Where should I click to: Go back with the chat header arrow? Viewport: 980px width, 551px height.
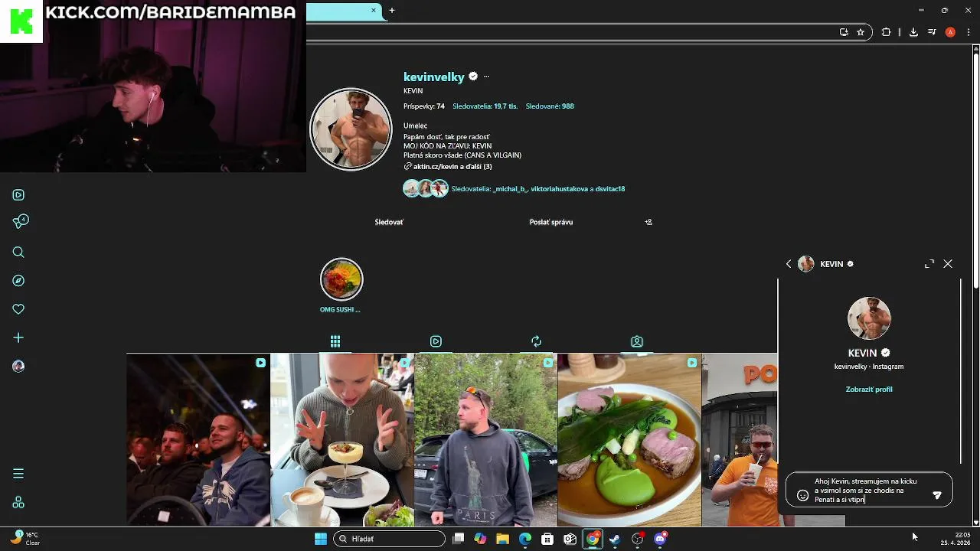pos(789,264)
